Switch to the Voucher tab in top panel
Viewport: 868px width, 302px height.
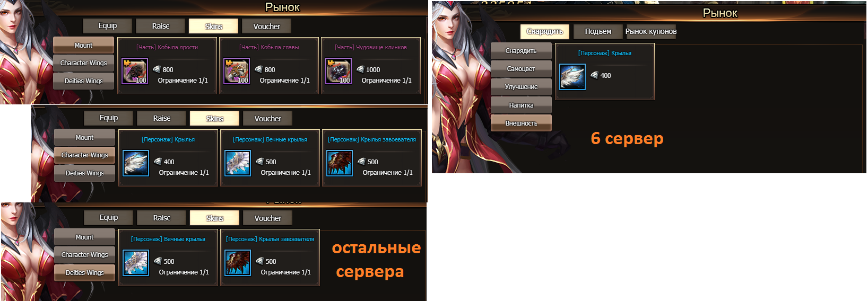267,26
